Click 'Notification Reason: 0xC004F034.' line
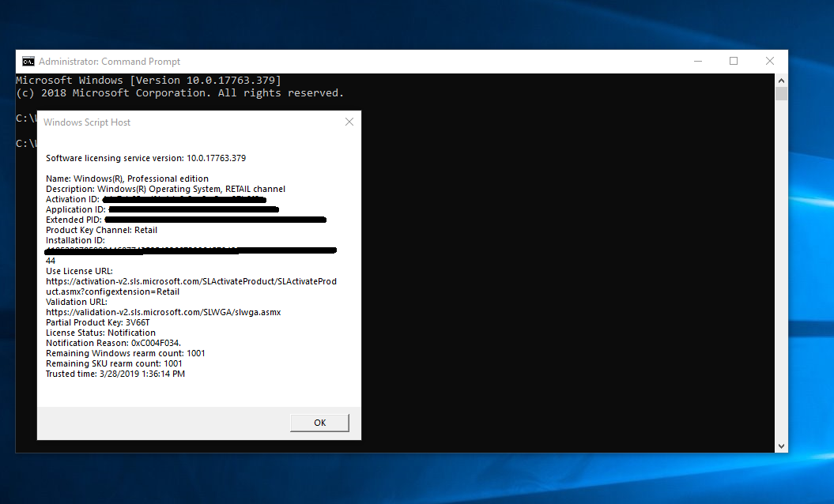 click(x=113, y=343)
